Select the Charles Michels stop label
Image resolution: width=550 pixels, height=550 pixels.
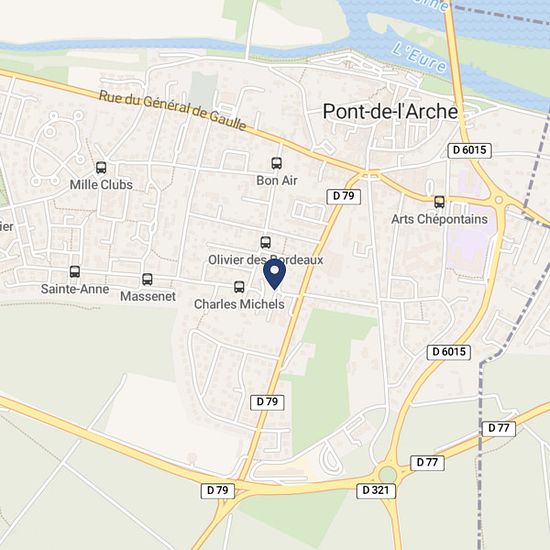pos(239,304)
